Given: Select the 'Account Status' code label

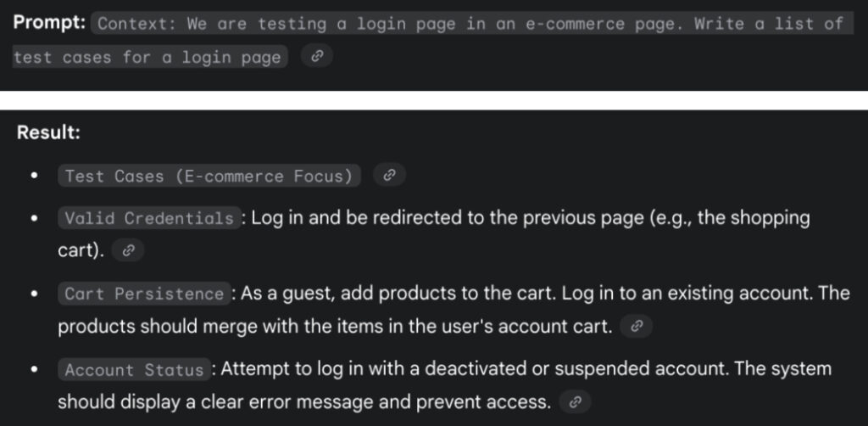Looking at the screenshot, I should (x=135, y=370).
